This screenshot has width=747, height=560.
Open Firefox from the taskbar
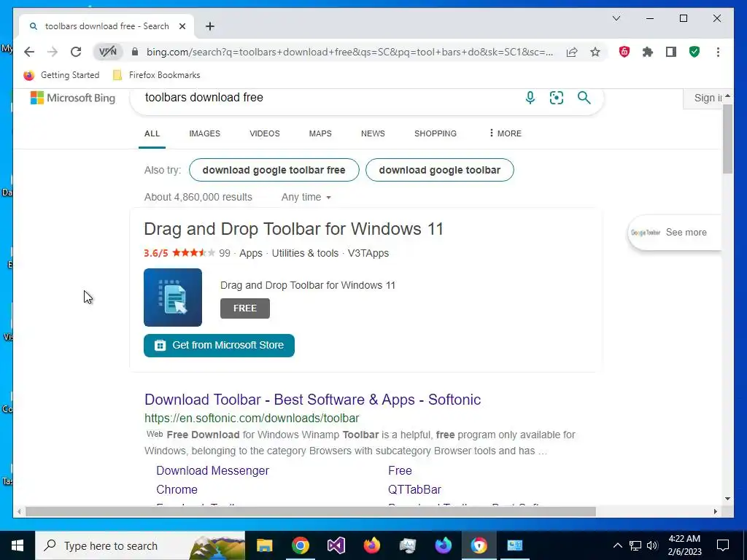[371, 545]
